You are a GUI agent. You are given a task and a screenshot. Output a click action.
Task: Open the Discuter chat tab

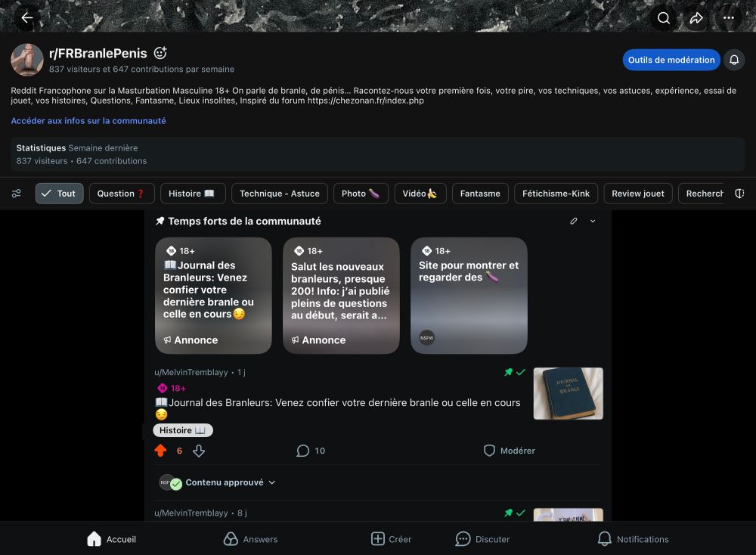click(482, 538)
